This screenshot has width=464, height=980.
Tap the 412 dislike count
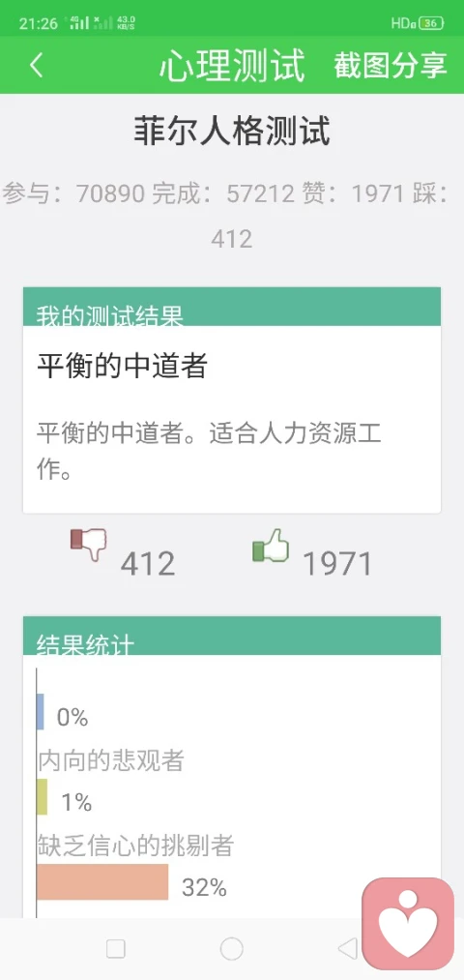point(148,564)
